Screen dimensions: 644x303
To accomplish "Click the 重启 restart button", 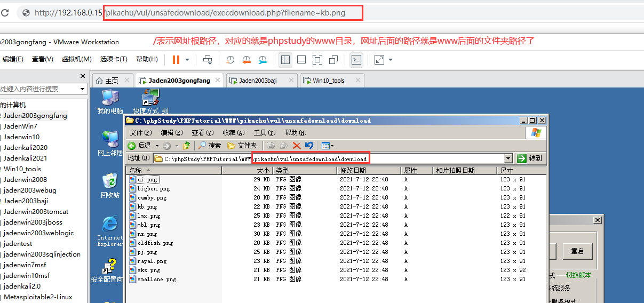I will click(577, 251).
